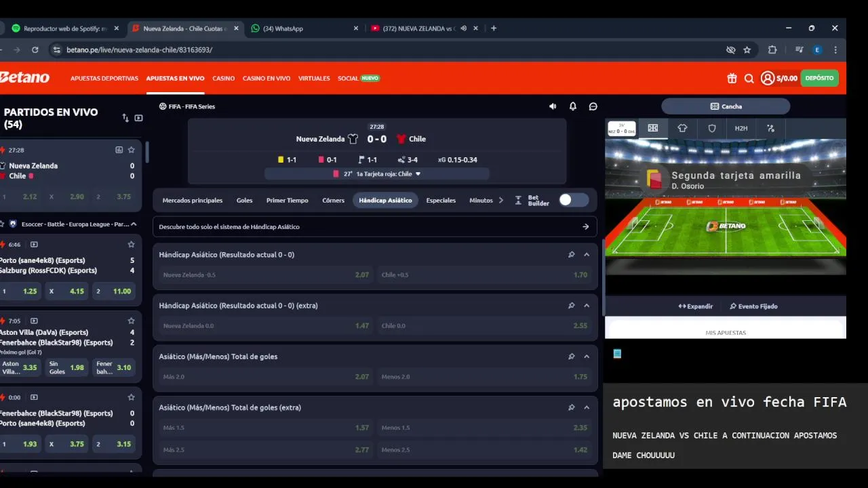Bookmark this page with the star icon
The width and height of the screenshot is (868, 488).
point(747,49)
